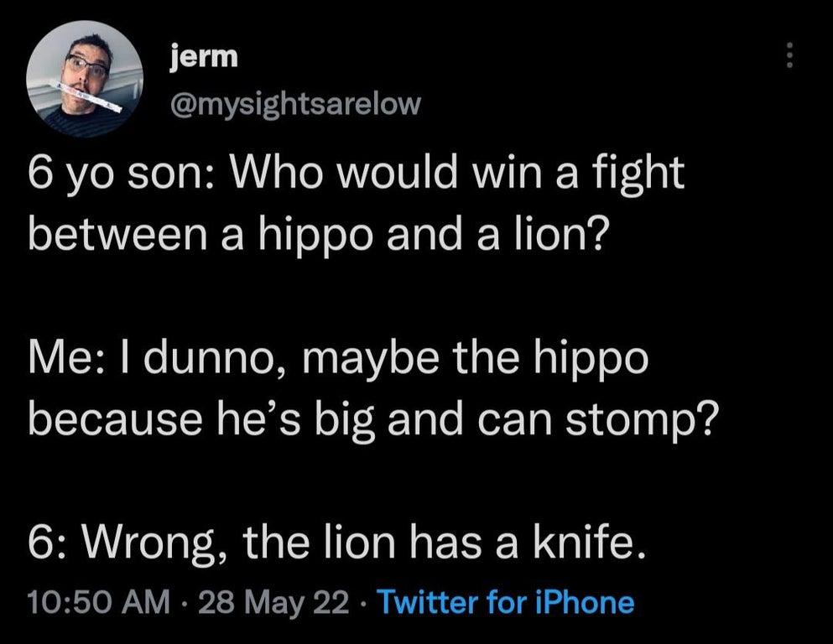833x644 pixels.
Task: Select the blue Twitter for iPhone source link
Action: 508,602
